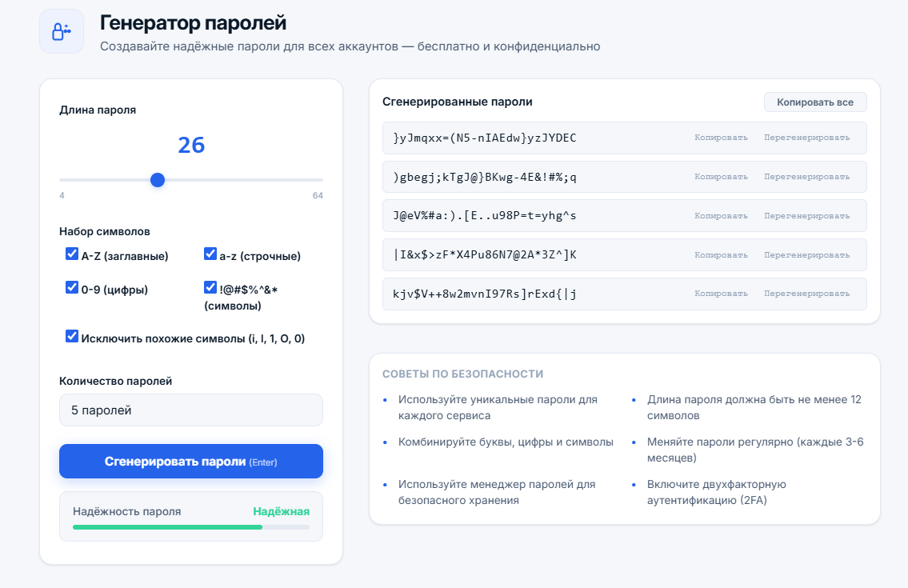Image resolution: width=908 pixels, height=588 pixels.
Task: Click the Набор символов label
Action: click(x=104, y=232)
